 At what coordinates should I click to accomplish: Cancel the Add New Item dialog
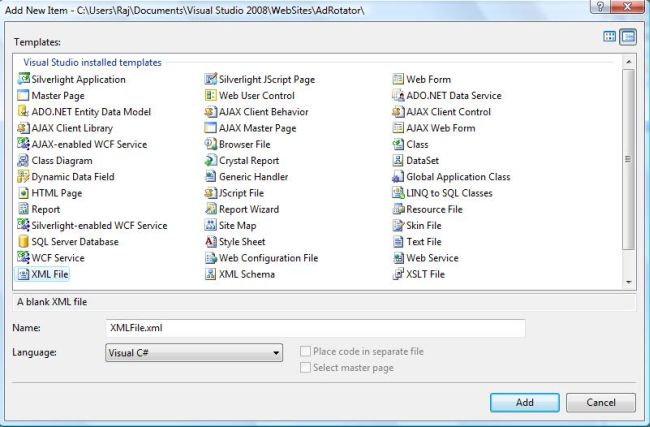click(x=601, y=402)
